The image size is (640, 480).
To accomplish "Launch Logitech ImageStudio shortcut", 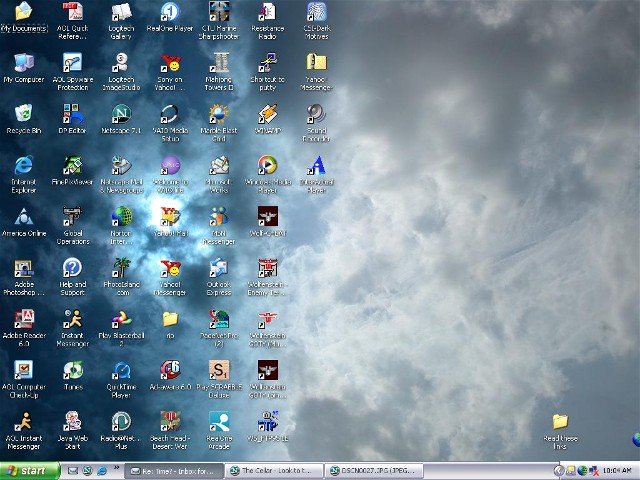I will click(x=121, y=62).
